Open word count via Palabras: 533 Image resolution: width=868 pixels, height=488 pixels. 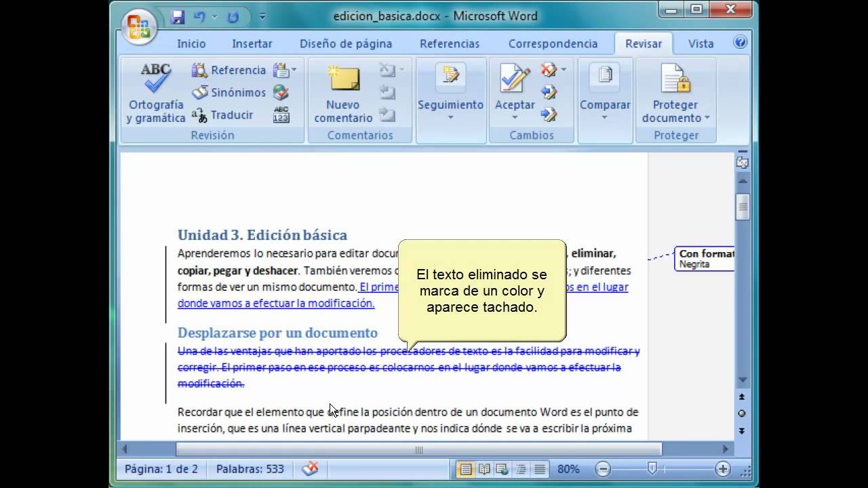pyautogui.click(x=250, y=469)
